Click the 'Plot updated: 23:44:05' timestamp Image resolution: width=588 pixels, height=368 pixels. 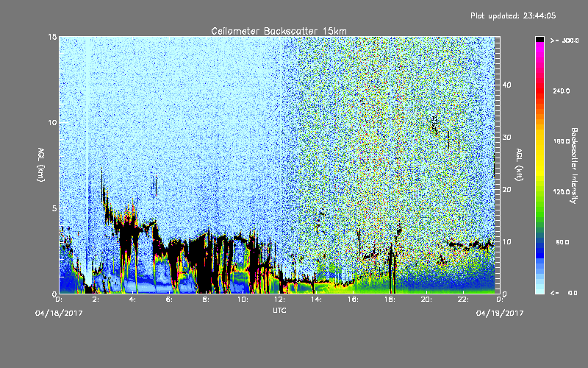[x=513, y=15]
